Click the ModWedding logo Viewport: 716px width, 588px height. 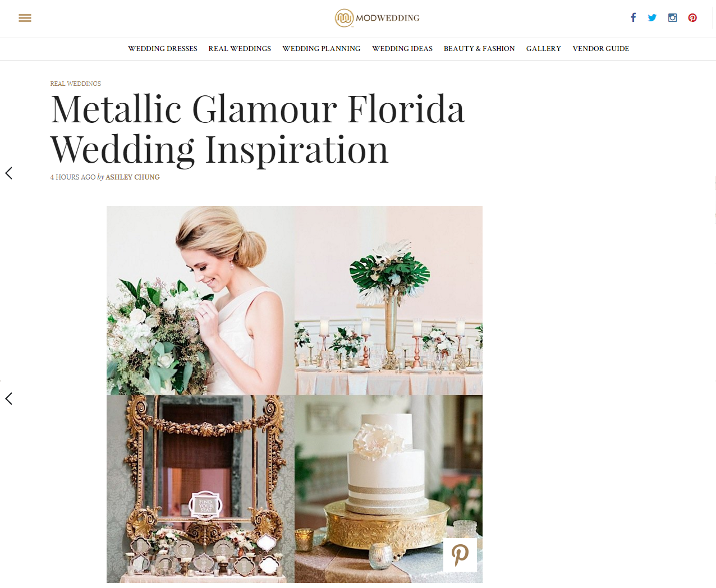(377, 18)
